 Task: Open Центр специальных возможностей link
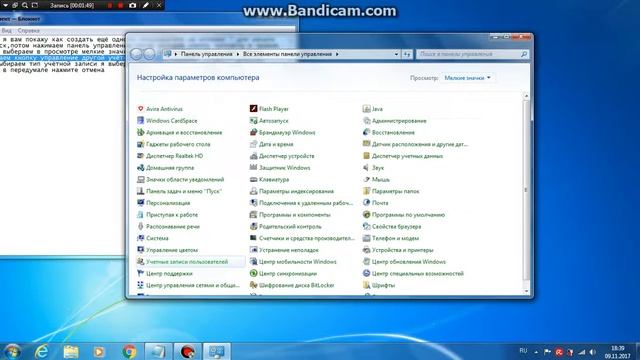(418, 273)
